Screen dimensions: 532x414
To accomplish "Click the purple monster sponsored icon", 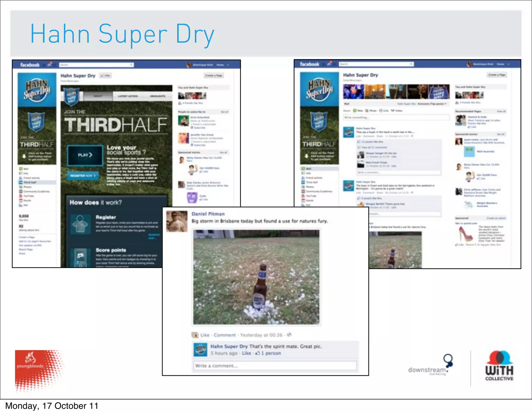I will [x=192, y=198].
